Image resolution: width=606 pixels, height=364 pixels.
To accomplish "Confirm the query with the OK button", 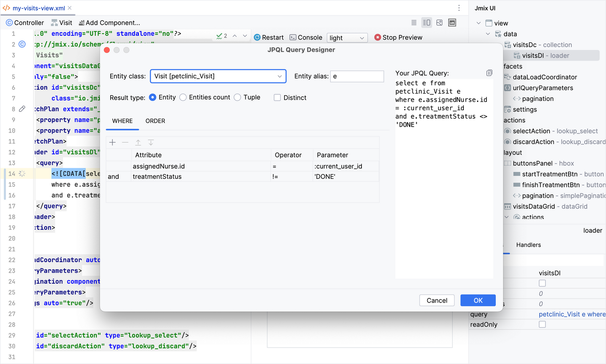I will [478, 300].
